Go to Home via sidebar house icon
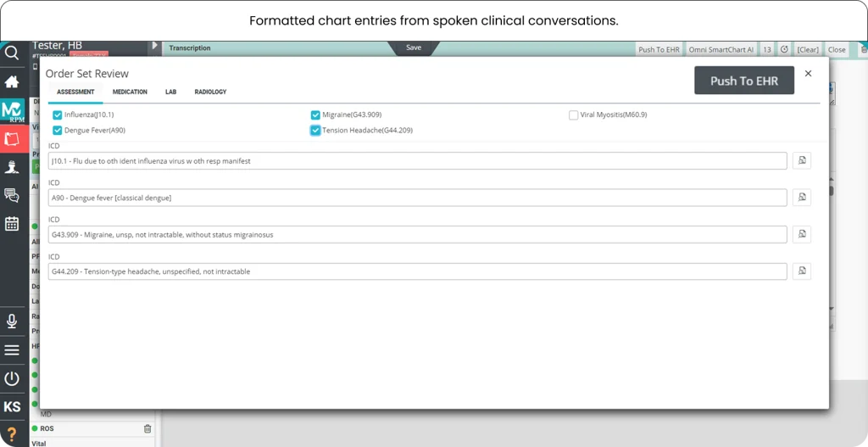Image resolution: width=868 pixels, height=447 pixels. tap(12, 82)
